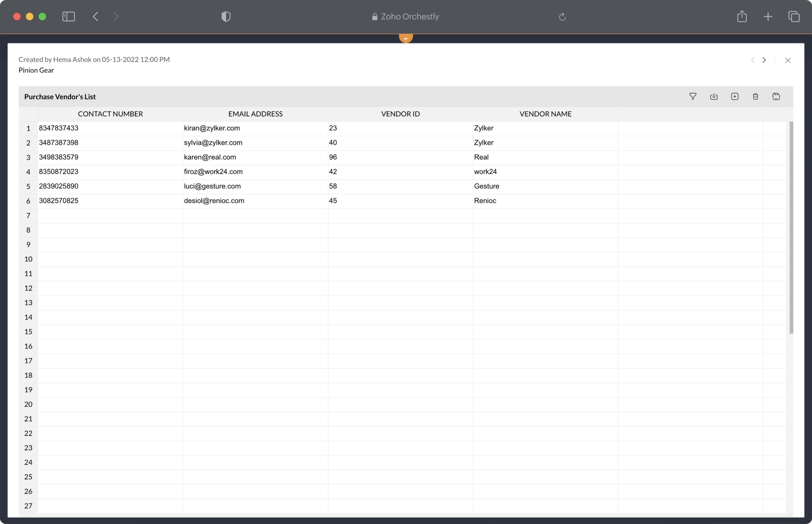The width and height of the screenshot is (812, 524).
Task: Click the vertical scrollbar of the sheet
Action: [791, 227]
